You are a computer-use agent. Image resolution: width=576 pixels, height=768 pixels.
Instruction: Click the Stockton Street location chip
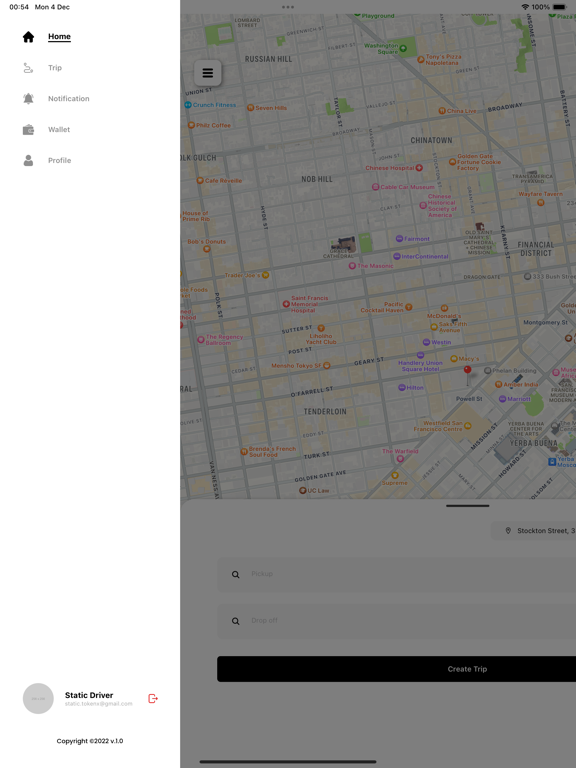534,530
